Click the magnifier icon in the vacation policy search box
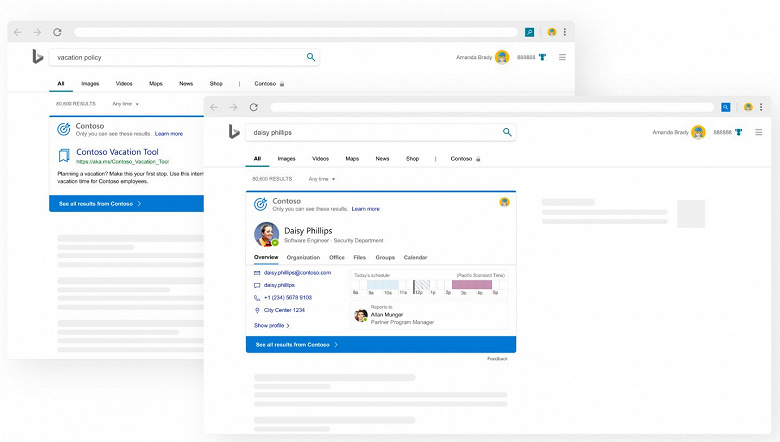The width and height of the screenshot is (780, 442). pyautogui.click(x=311, y=57)
